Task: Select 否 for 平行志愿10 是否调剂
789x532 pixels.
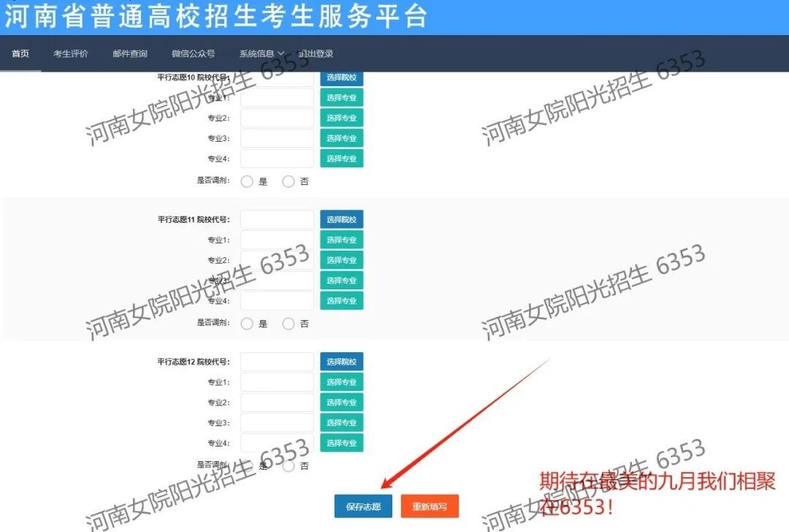Action: [289, 181]
